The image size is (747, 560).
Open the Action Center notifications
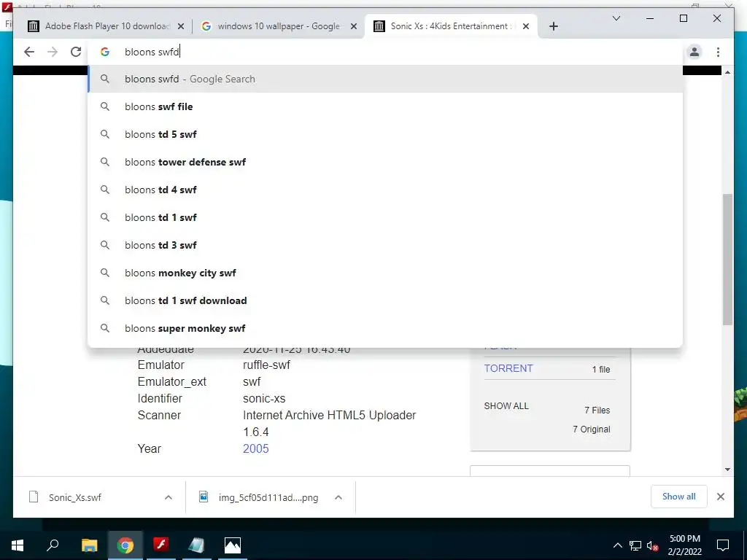[x=723, y=545]
